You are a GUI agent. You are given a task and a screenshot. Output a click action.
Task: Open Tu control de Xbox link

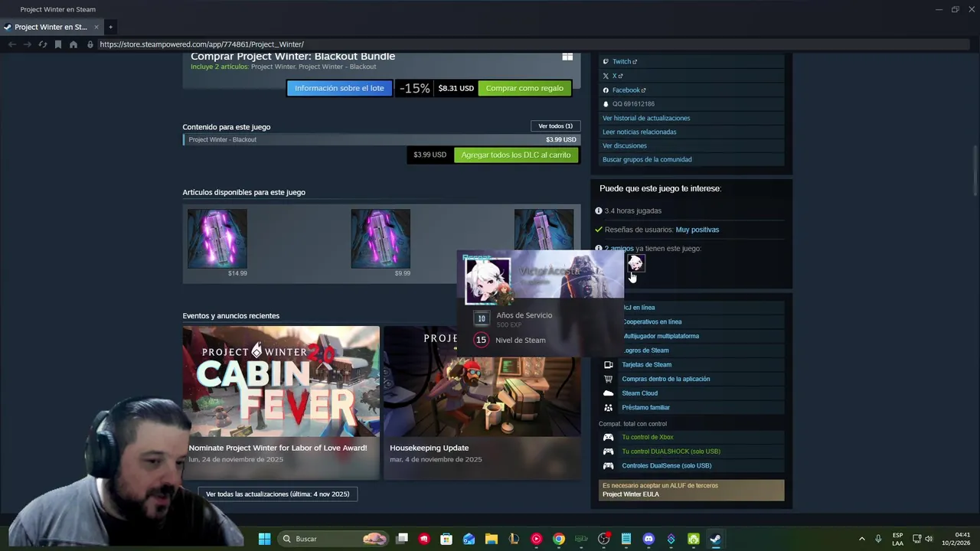click(647, 437)
